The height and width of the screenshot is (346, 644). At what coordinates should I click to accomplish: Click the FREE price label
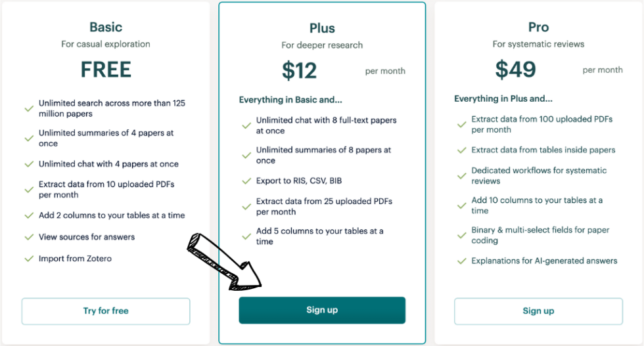tap(106, 70)
